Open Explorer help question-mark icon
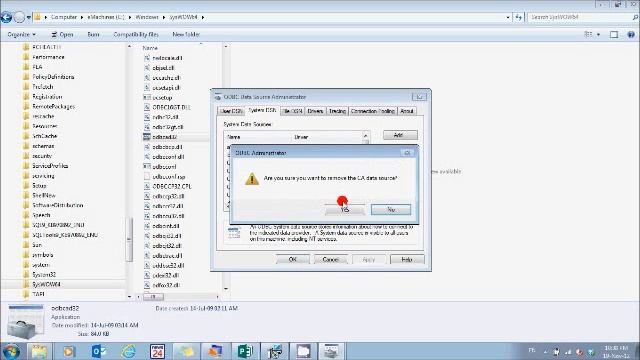Image resolution: width=640 pixels, height=360 pixels. (631, 35)
